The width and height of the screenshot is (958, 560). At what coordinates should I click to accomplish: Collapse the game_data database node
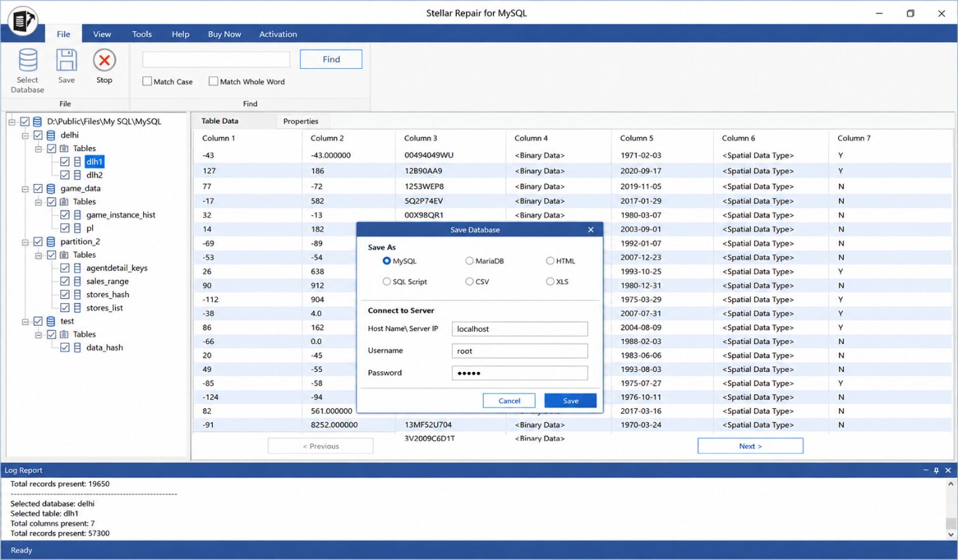click(25, 188)
